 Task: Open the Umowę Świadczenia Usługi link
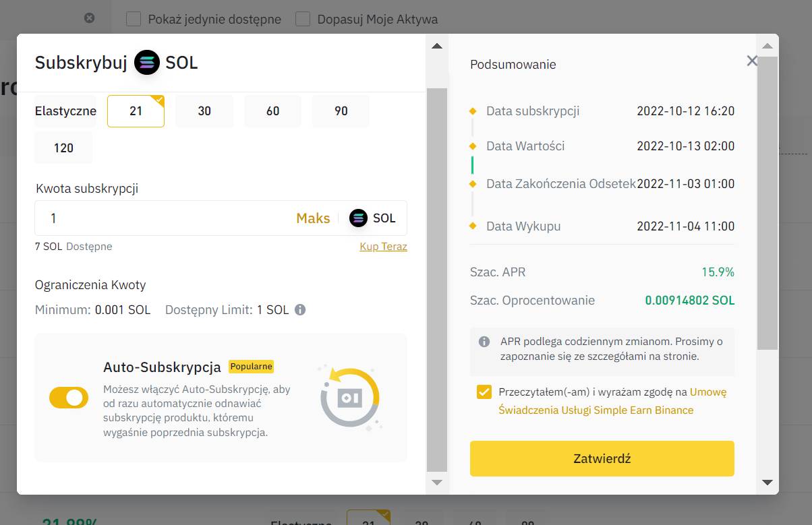coord(596,410)
